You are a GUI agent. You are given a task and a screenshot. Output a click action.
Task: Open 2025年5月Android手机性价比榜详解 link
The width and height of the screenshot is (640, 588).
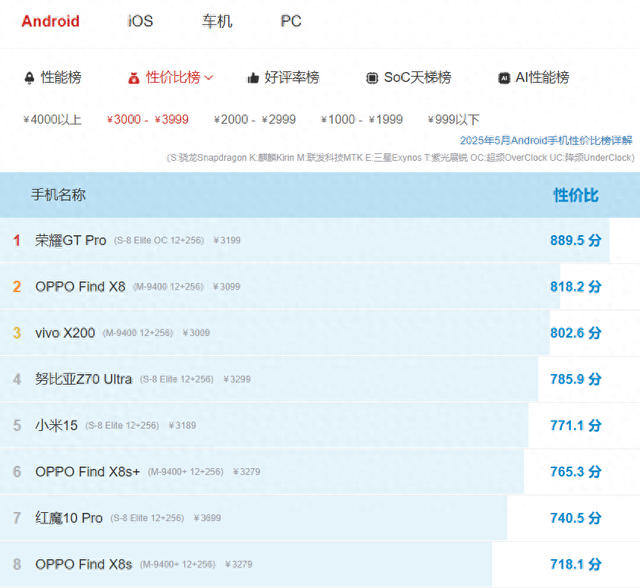[x=546, y=140]
